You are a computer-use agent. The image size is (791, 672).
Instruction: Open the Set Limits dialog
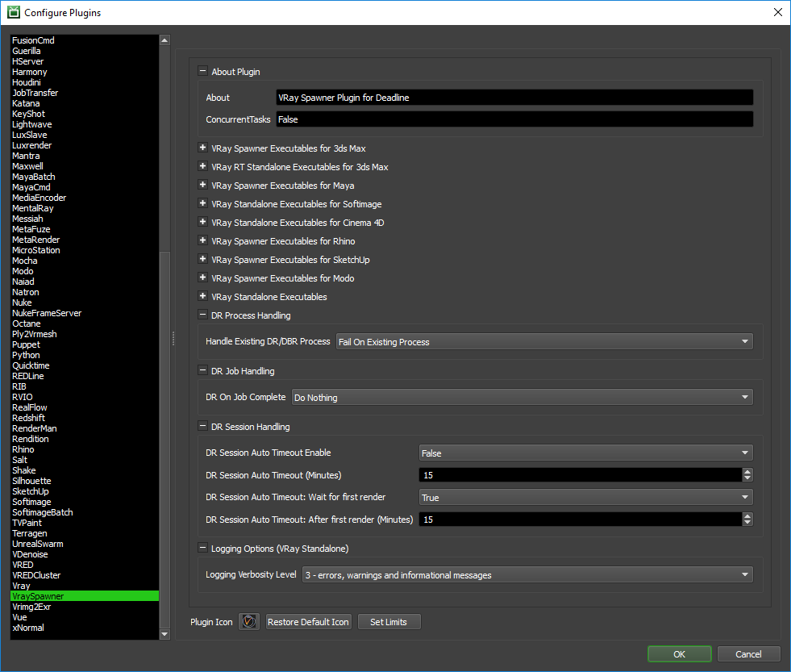(x=389, y=621)
